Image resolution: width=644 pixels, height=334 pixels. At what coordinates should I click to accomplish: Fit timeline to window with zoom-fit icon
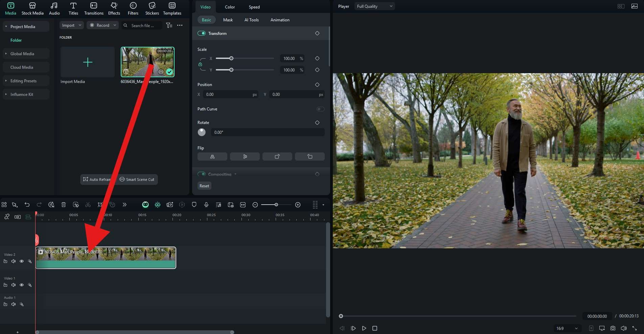tap(243, 205)
